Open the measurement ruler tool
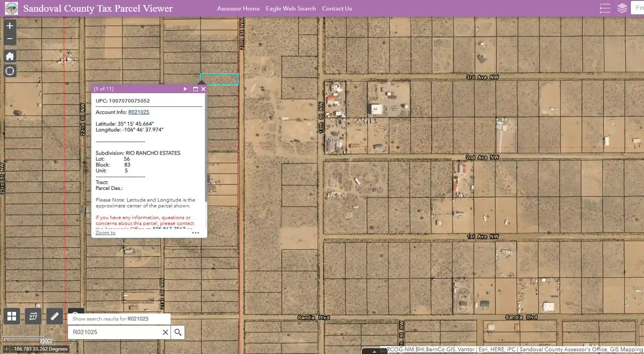This screenshot has width=644, height=354. 55,316
